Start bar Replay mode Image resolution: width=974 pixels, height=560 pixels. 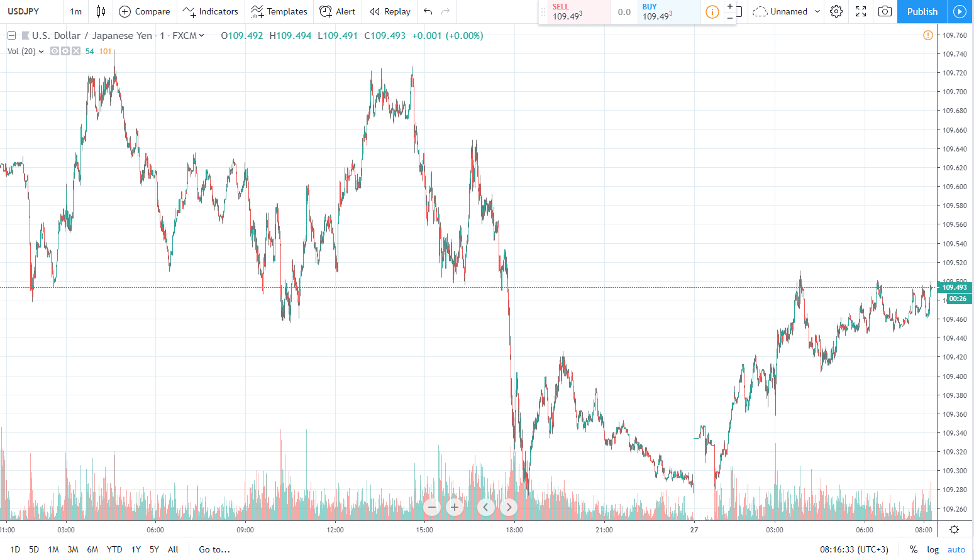[x=390, y=11]
